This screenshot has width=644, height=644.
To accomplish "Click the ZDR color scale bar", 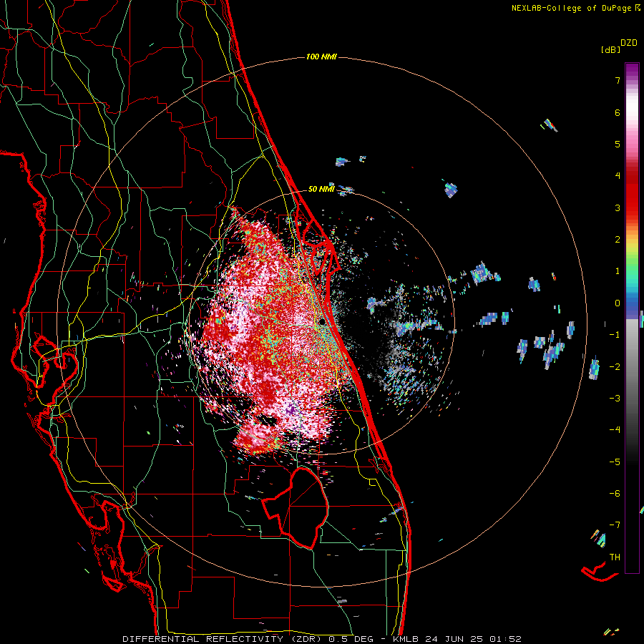I will pos(632,318).
